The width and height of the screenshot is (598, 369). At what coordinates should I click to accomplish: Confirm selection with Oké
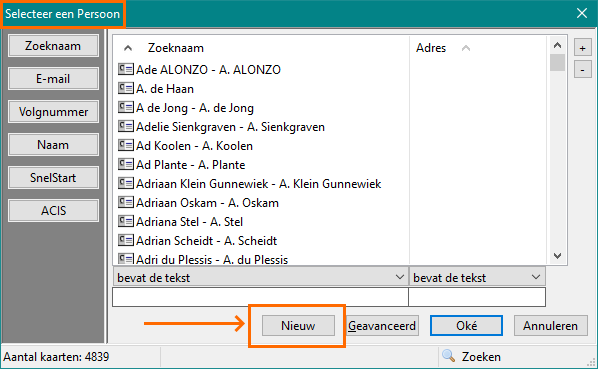pyautogui.click(x=466, y=326)
